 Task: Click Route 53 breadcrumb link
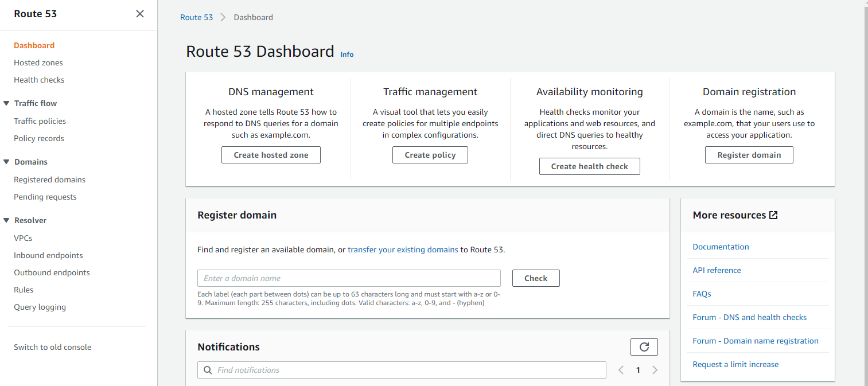(x=196, y=17)
